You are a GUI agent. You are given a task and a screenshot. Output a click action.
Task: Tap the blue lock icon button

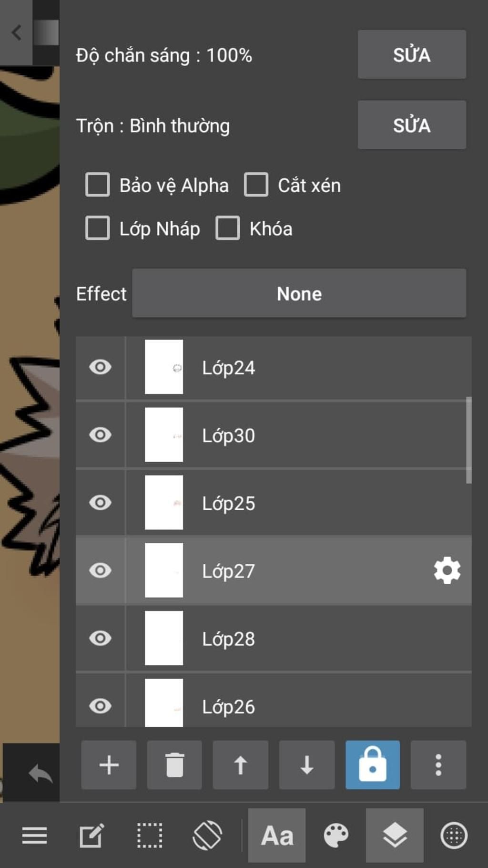(x=373, y=765)
